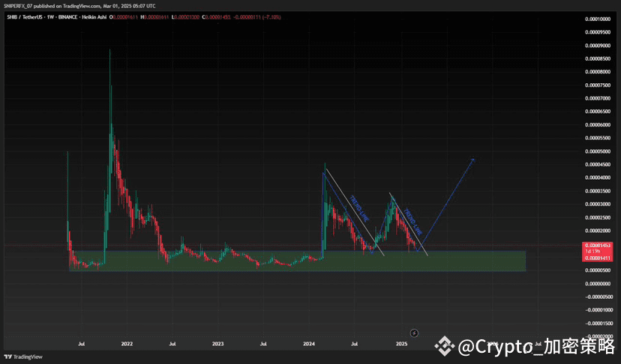Click 0.00004000 on the price axis
Screen dimensions: 621x364
click(x=598, y=178)
